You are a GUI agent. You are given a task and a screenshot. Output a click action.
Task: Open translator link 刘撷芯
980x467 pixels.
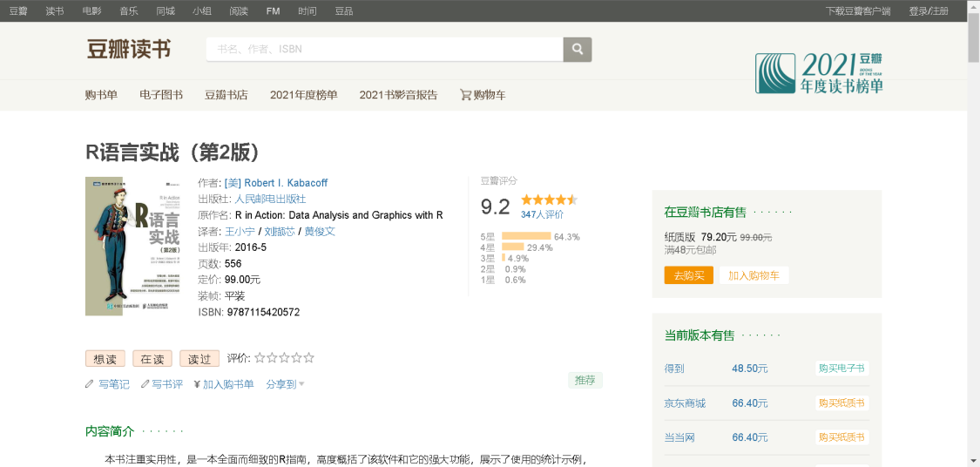(x=280, y=231)
